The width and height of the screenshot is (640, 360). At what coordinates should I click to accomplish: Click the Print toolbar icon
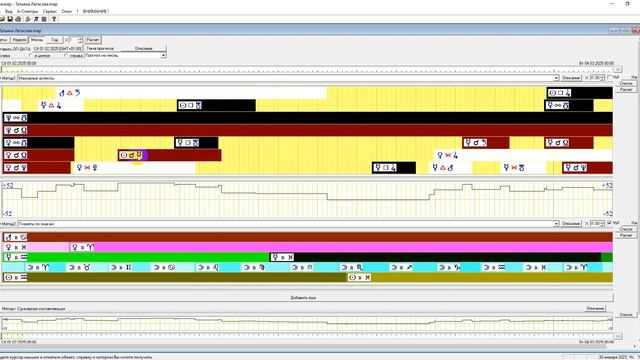coord(18,19)
